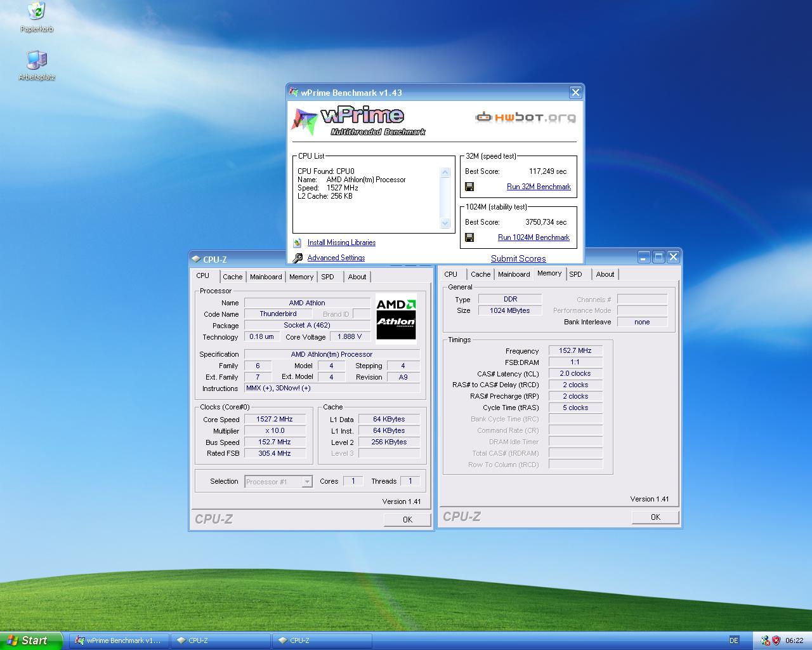This screenshot has width=812, height=650.
Task: Click the hwbot.org logo
Action: click(x=526, y=117)
